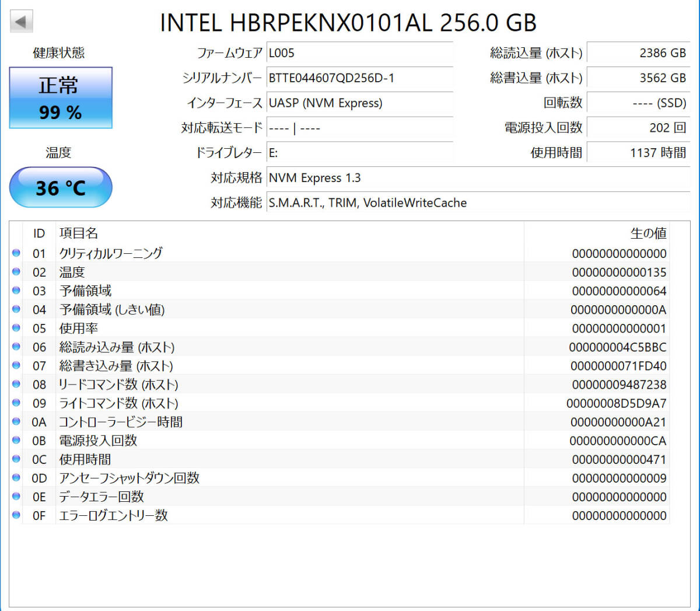Click the 36 °C temperature button
The image size is (700, 611).
pos(61,187)
